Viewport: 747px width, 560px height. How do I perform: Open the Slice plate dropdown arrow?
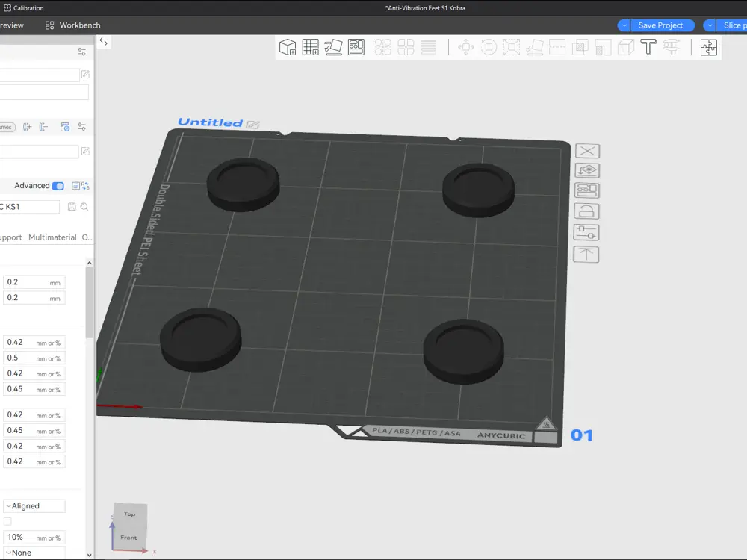710,25
